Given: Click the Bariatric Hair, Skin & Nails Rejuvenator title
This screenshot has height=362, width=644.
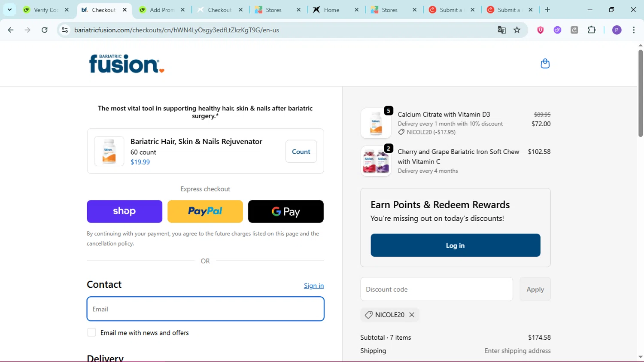Looking at the screenshot, I should [196, 141].
